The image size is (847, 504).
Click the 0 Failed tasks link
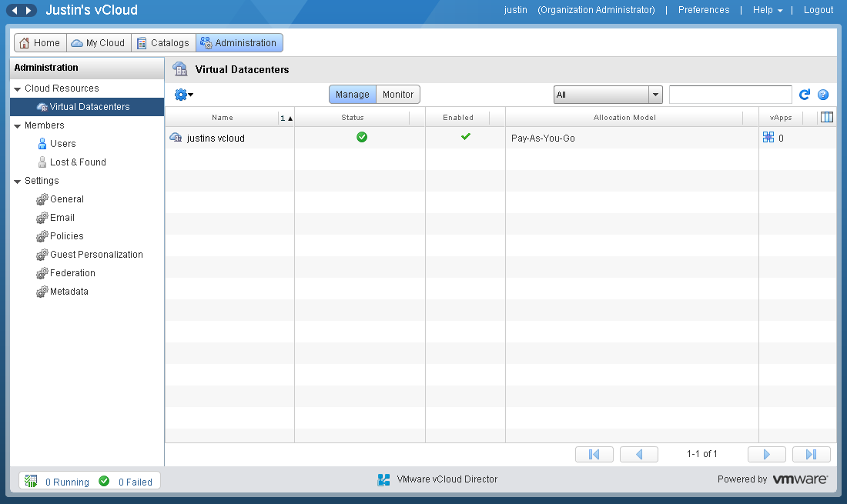[x=135, y=482]
